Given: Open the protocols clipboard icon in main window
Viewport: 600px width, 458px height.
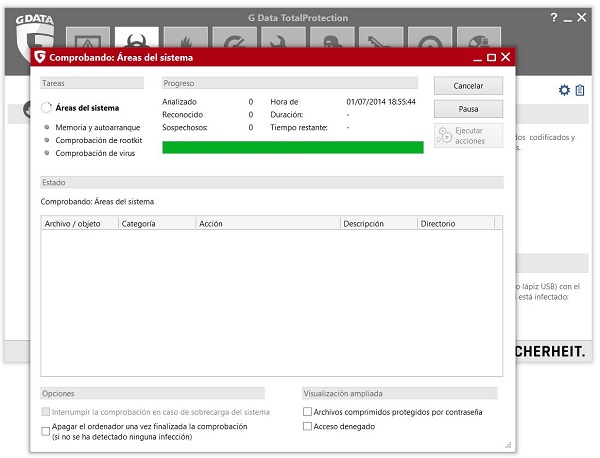Looking at the screenshot, I should click(580, 90).
